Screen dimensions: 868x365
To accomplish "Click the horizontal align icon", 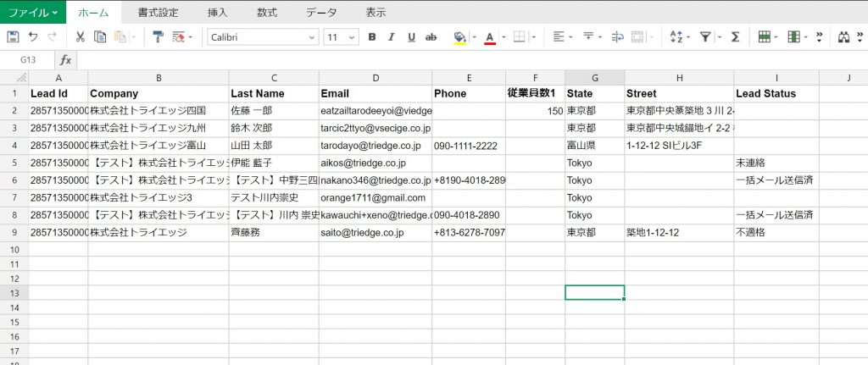I will [558, 37].
